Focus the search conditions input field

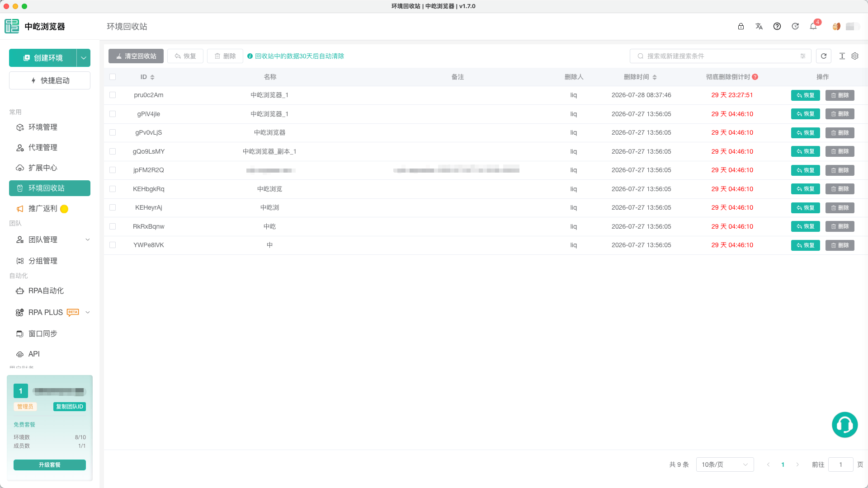(x=721, y=56)
